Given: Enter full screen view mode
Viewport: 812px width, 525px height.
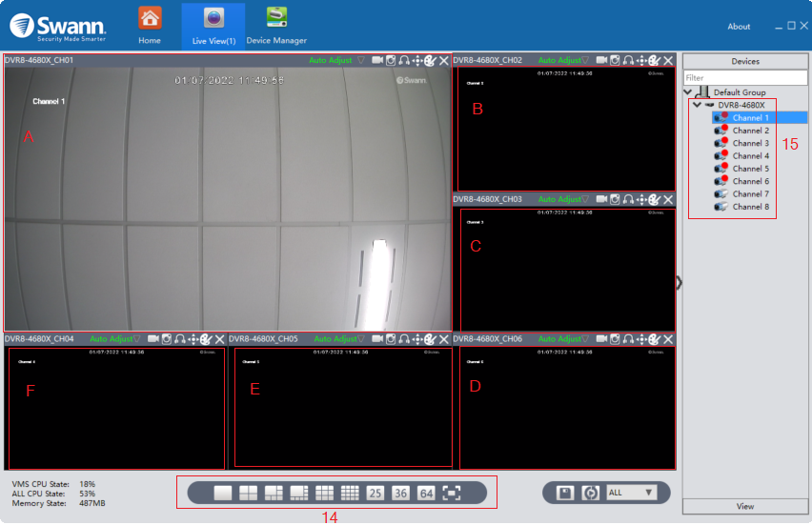Looking at the screenshot, I should (452, 493).
